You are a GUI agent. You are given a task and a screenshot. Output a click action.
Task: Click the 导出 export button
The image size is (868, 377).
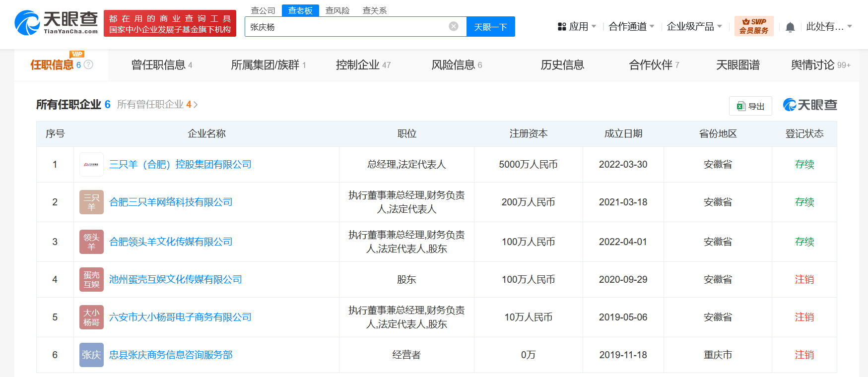pos(750,106)
